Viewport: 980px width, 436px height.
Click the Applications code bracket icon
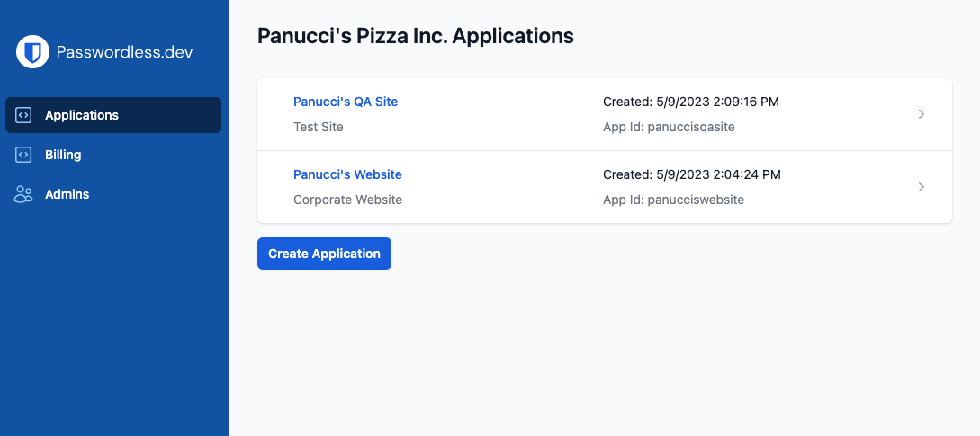click(24, 115)
